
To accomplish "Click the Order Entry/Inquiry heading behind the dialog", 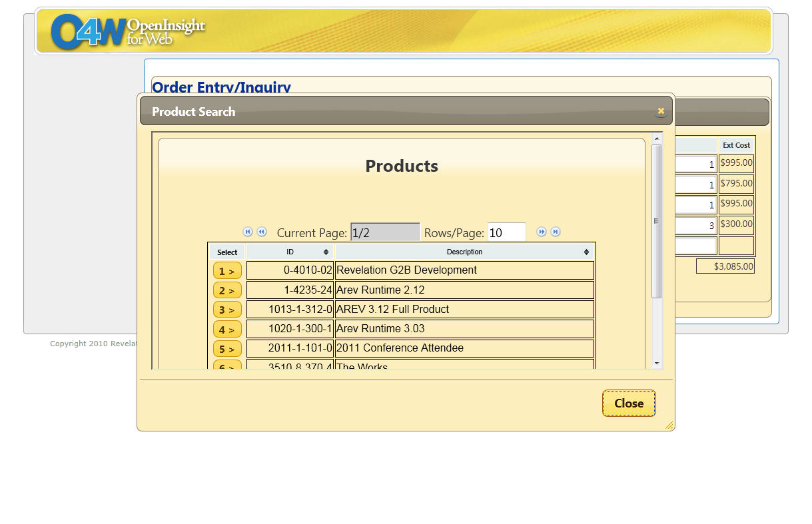I will coord(222,87).
